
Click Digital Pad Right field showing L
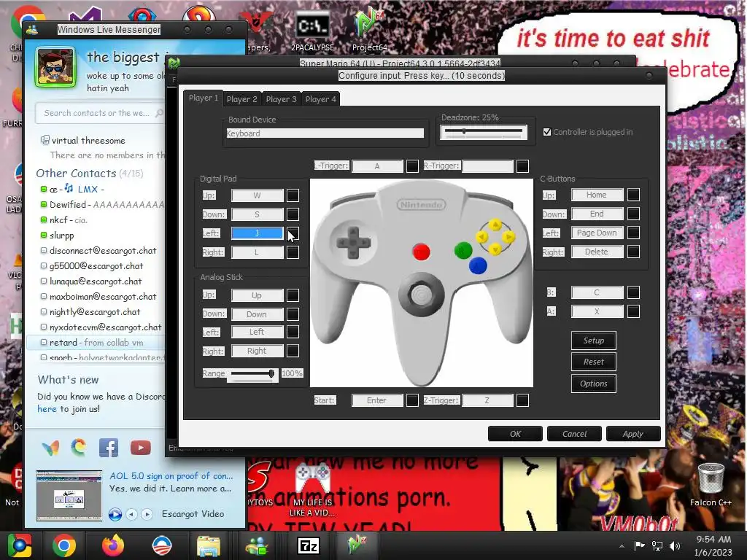(258, 252)
